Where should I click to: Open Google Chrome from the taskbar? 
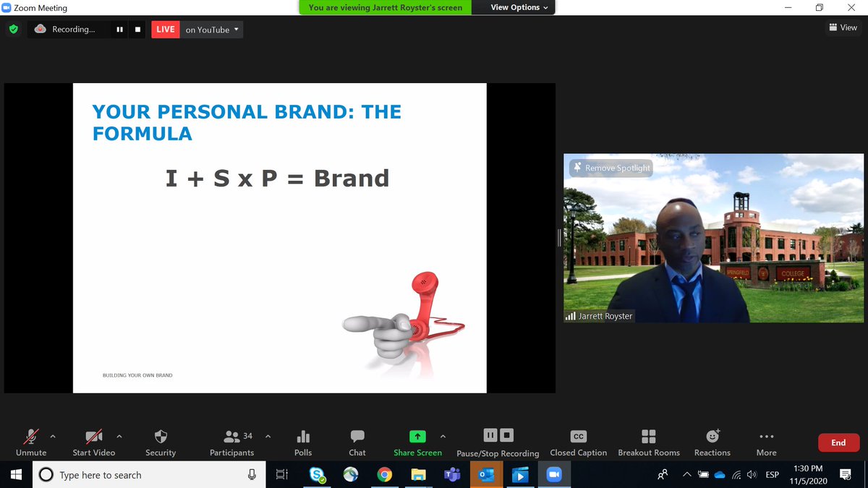pos(385,475)
